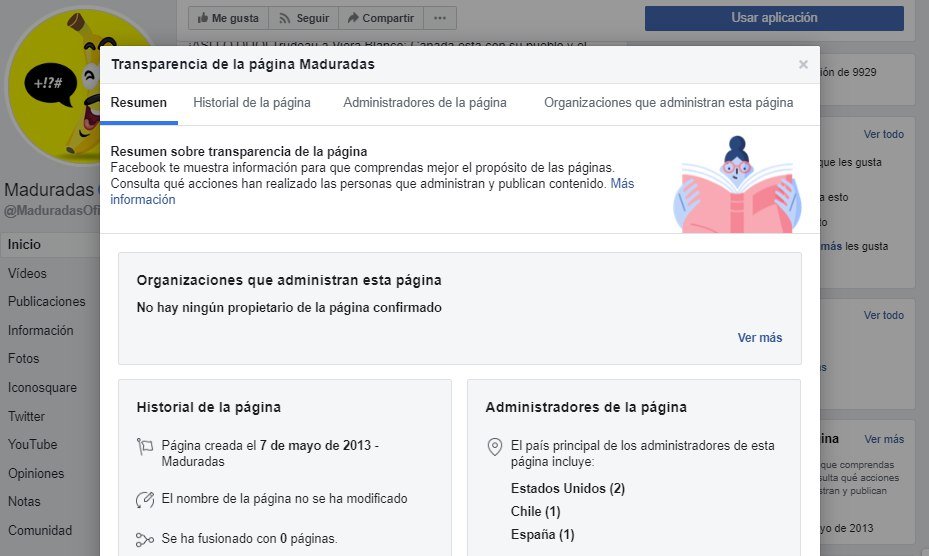Screen dimensions: 929x556
Task: Click the edit-name icon beside El nombre
Action: [x=145, y=500]
